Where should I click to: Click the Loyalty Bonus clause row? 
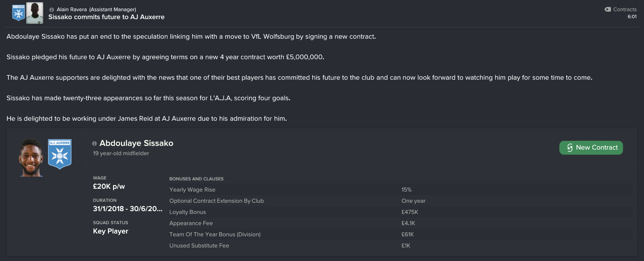[400, 212]
